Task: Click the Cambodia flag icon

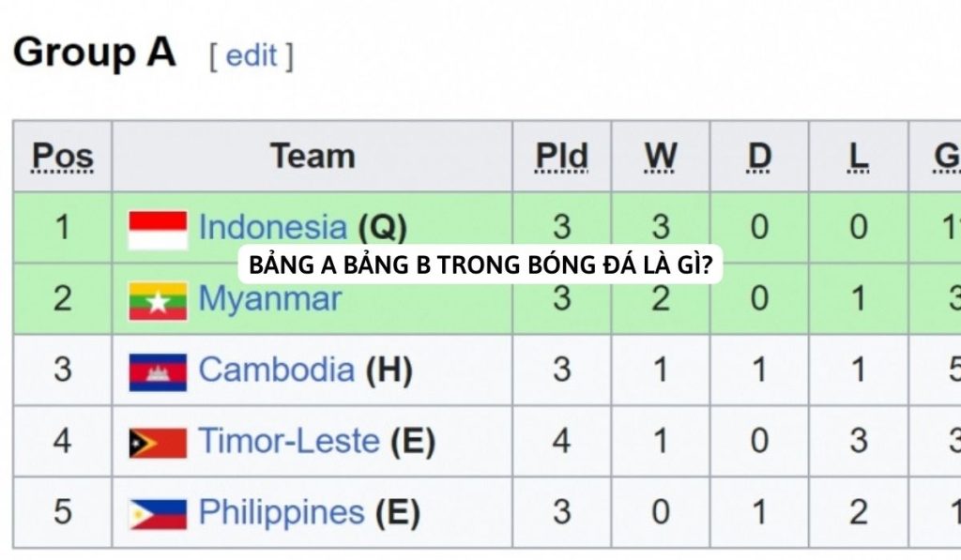Action: click(x=158, y=371)
